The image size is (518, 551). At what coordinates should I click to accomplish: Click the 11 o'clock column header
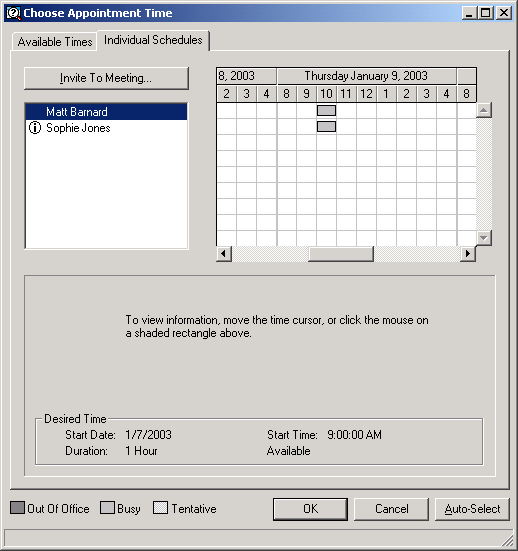pyautogui.click(x=346, y=94)
